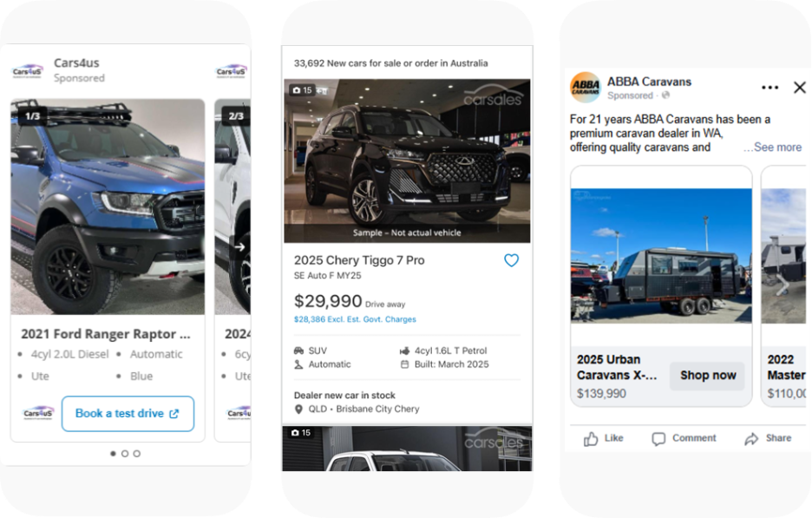The image size is (812, 518).
Task: Open the ABBA Caravans profile avatar
Action: [586, 87]
